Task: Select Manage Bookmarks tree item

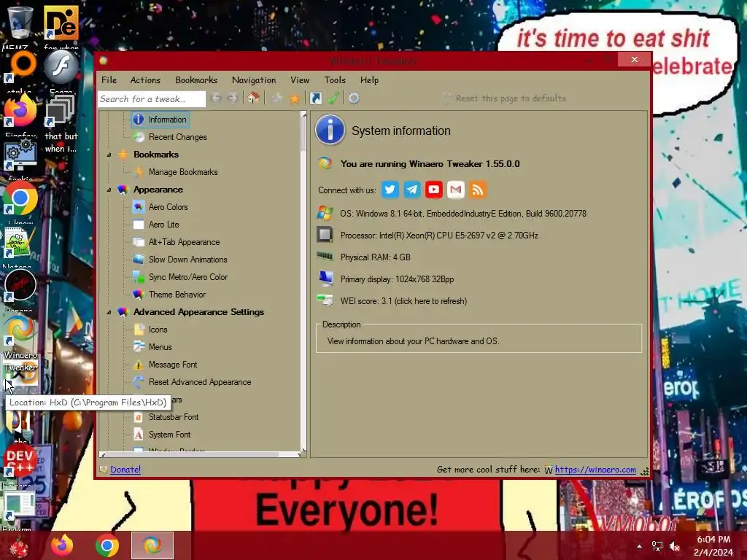Action: (x=183, y=172)
